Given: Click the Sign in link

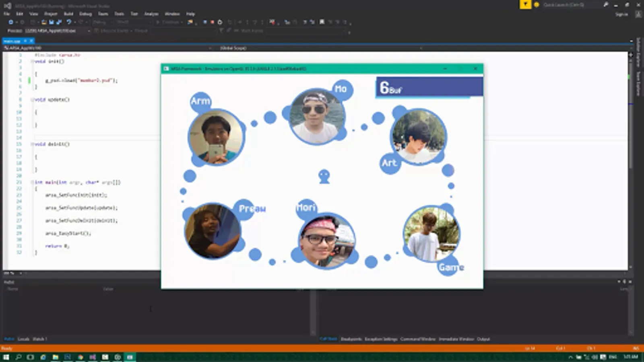Looking at the screenshot, I should [x=621, y=14].
